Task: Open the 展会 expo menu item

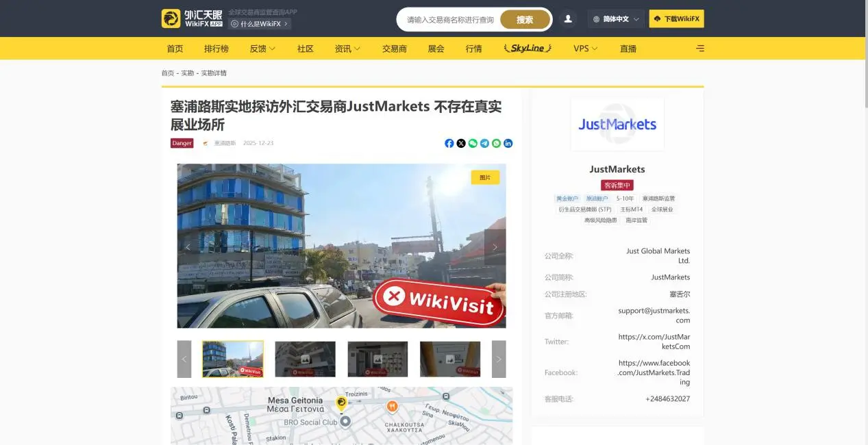Action: tap(436, 49)
